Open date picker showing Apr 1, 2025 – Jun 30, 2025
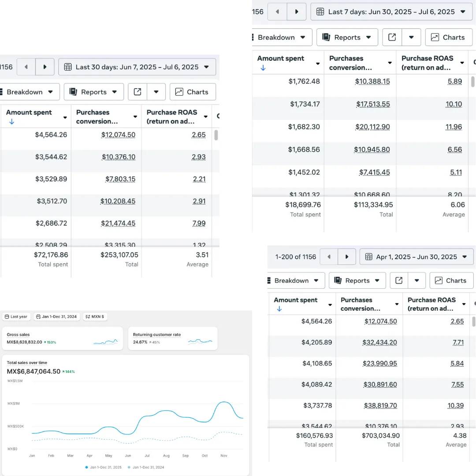Viewport: 476px width, 476px height. click(x=416, y=257)
